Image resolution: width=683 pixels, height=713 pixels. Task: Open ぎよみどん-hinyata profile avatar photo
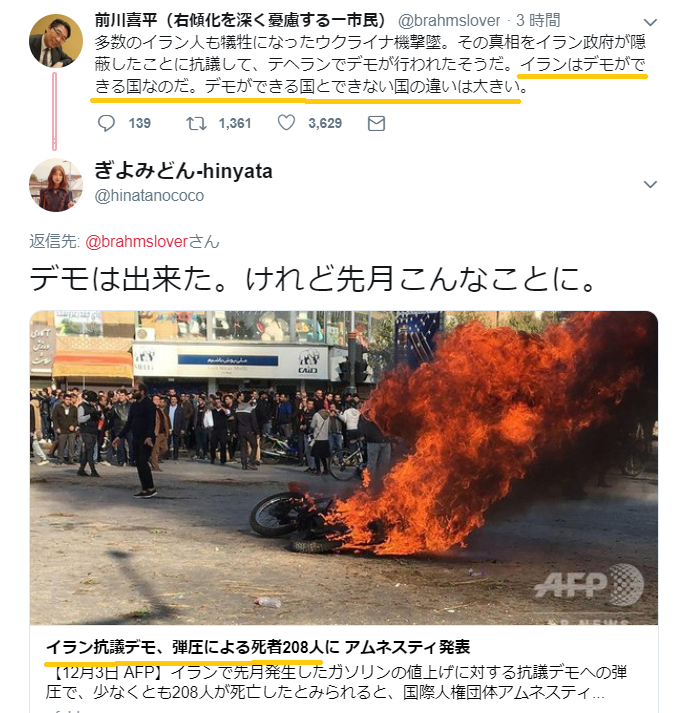(x=56, y=185)
